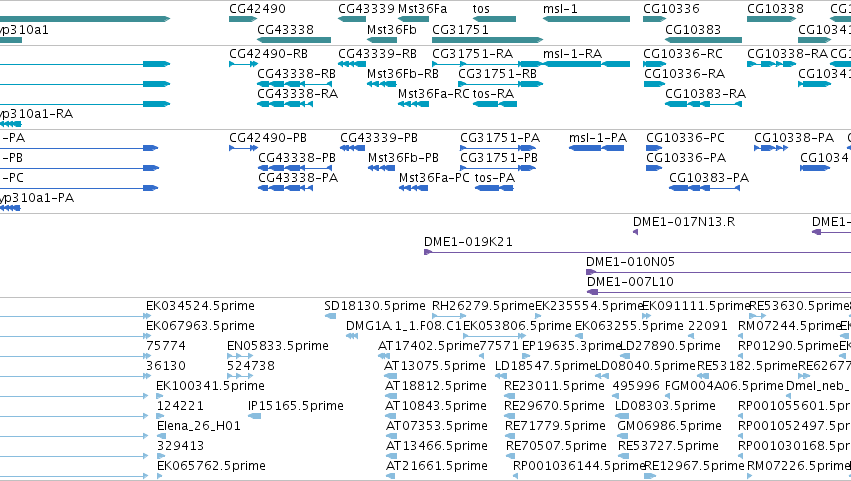Select the CG43339-RB transcript feature
Screen dimensions: 851x481
coord(352,64)
